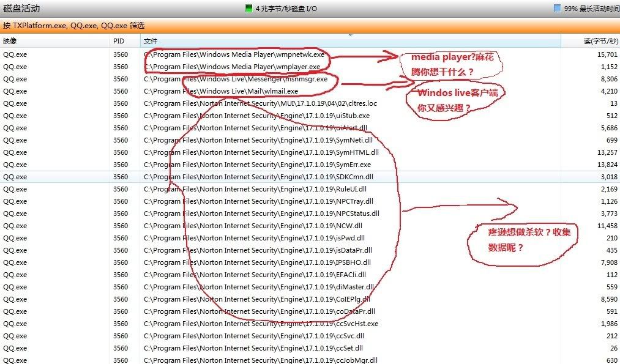620x364 pixels.
Task: Sort by the PID column header
Action: click(x=125, y=41)
